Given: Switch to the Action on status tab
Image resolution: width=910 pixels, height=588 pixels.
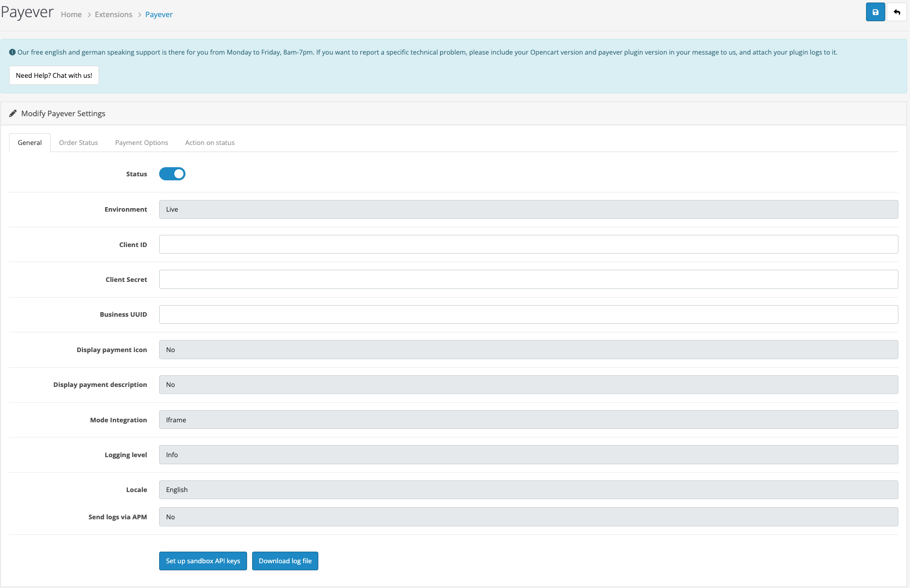Looking at the screenshot, I should (210, 142).
